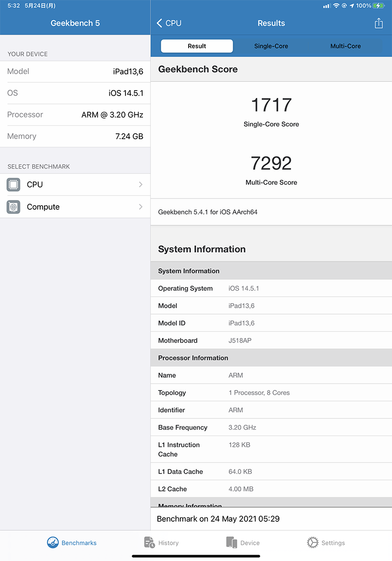Go back using the CPU label
Screen dimensions: 392x561
coord(173,23)
